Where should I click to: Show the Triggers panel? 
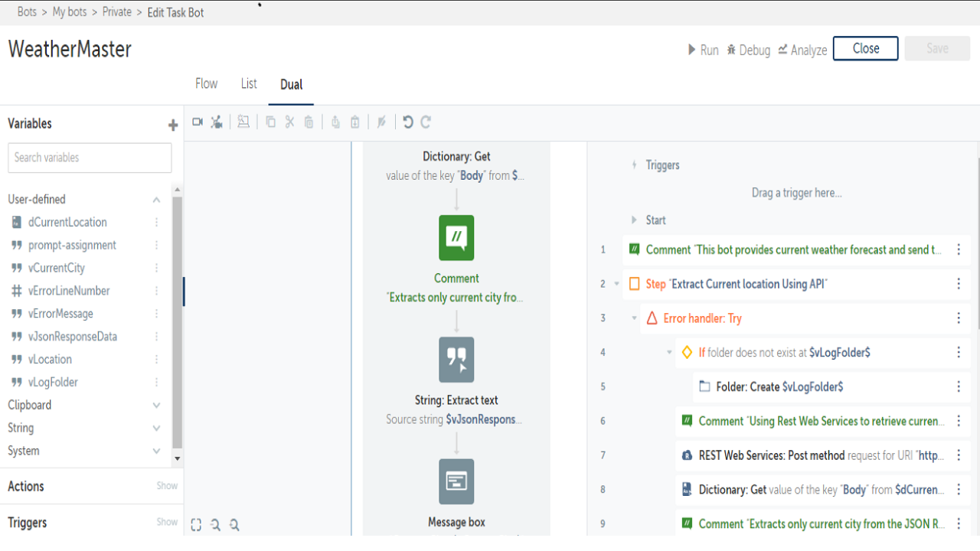[167, 522]
